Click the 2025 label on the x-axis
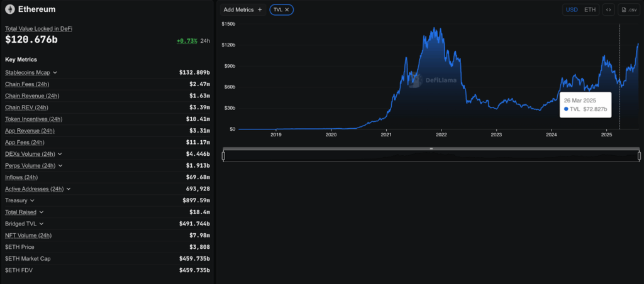 point(607,134)
